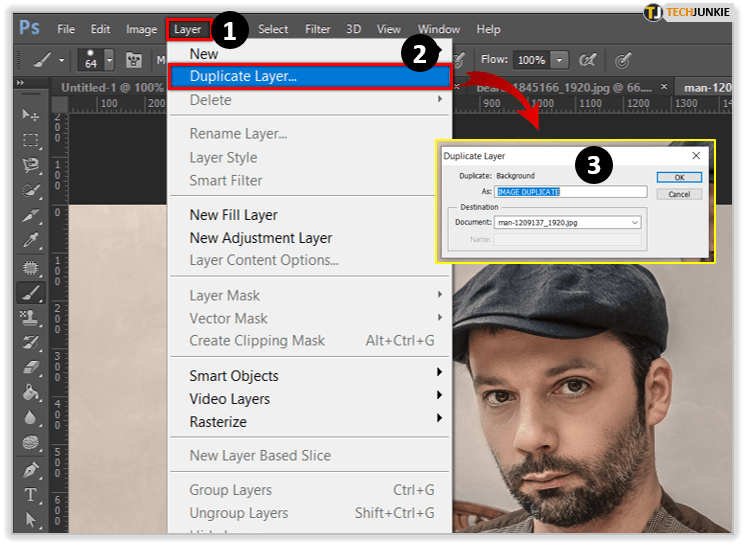The width and height of the screenshot is (745, 546).
Task: Select the Clone Stamp tool
Action: (30, 317)
